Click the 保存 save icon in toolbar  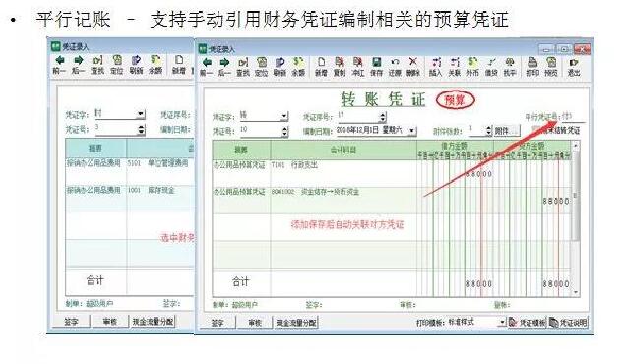pos(376,66)
